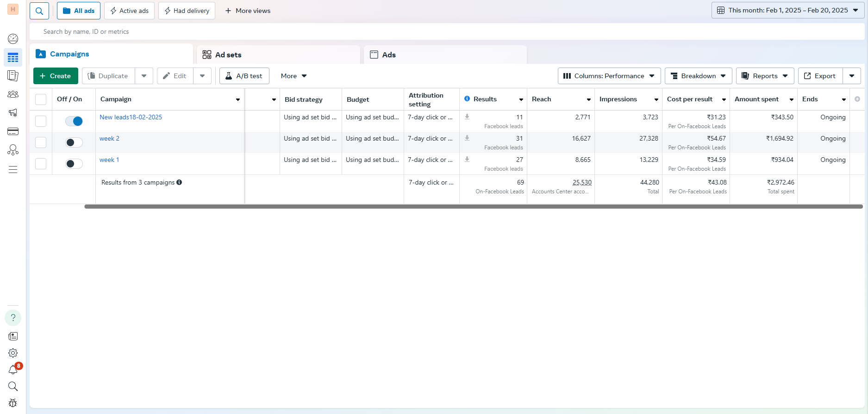Turn off the New leads18-02-2025 campaign toggle
868x414 pixels.
point(74,121)
